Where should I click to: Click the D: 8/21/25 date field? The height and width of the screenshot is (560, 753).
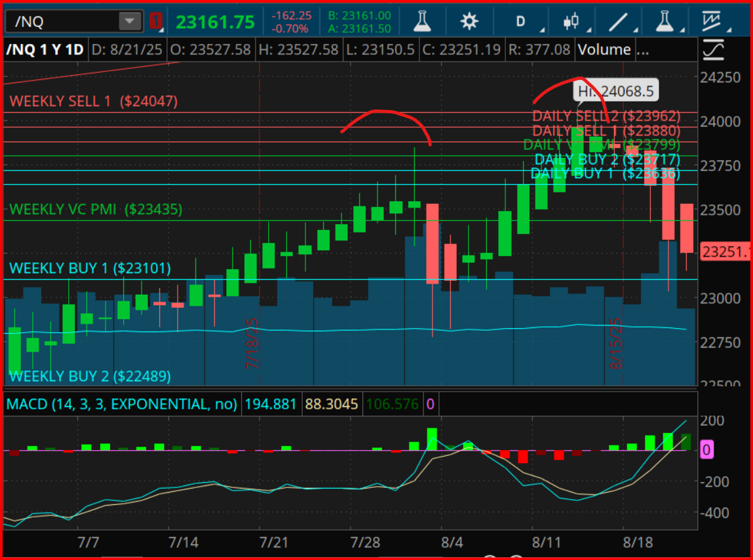click(126, 49)
